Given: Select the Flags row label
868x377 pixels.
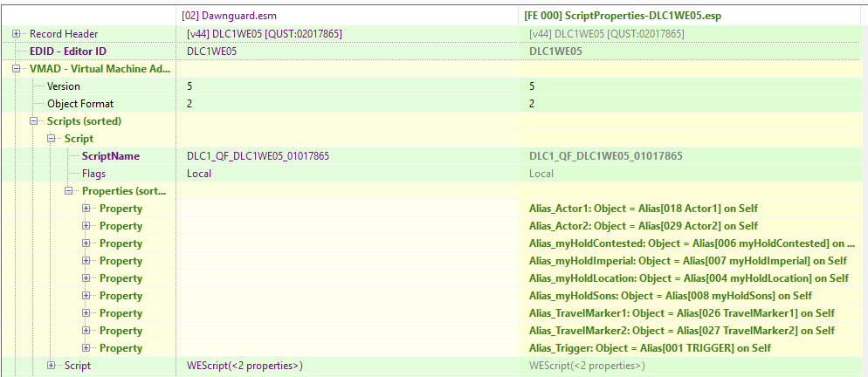Looking at the screenshot, I should (93, 174).
